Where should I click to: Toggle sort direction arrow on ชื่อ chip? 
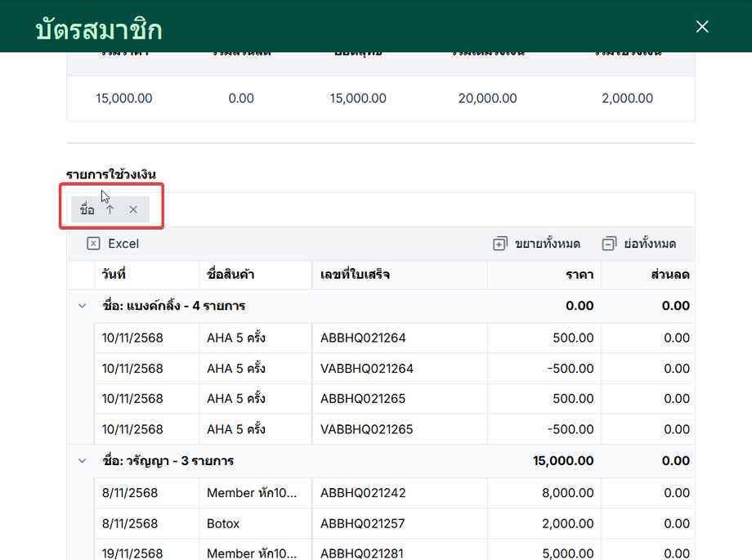(x=110, y=210)
